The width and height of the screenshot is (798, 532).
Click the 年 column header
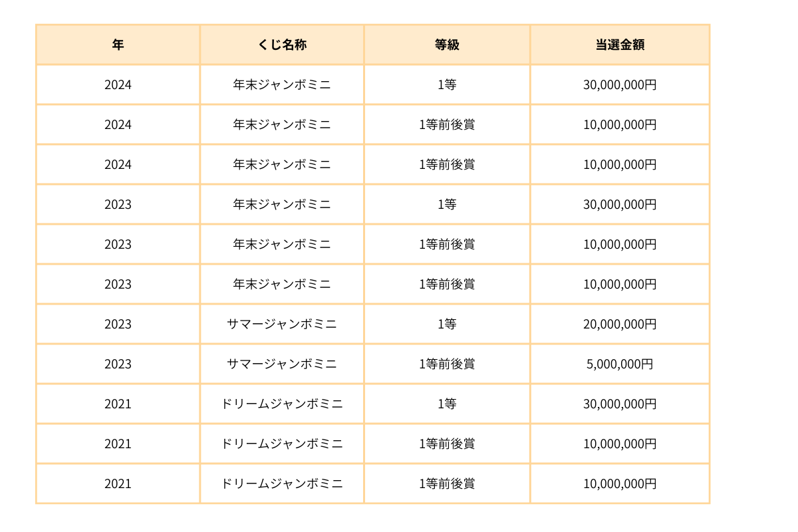(118, 45)
